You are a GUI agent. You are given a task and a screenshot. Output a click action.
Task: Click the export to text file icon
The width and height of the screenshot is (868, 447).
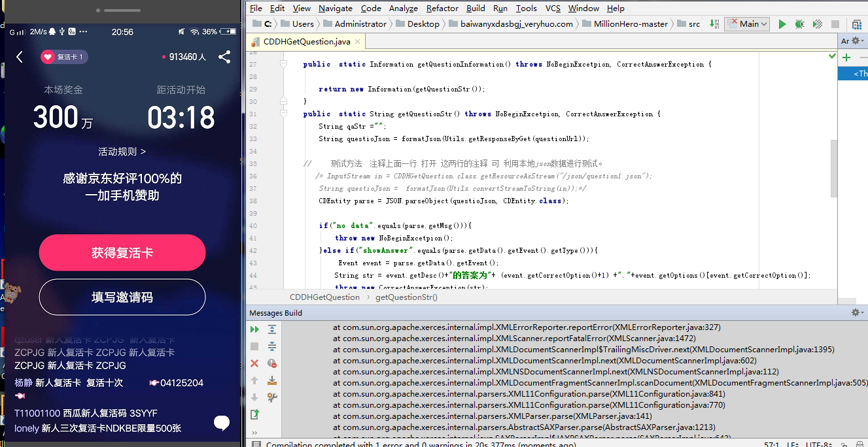click(x=254, y=414)
